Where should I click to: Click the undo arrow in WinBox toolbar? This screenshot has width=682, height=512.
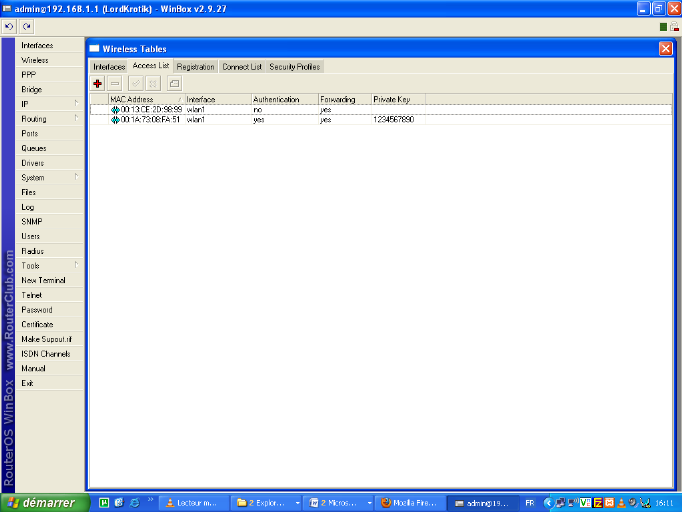(x=10, y=26)
